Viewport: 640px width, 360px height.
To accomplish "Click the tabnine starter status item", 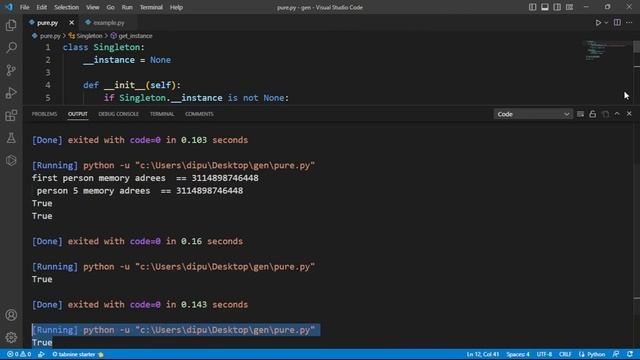I will [78, 354].
